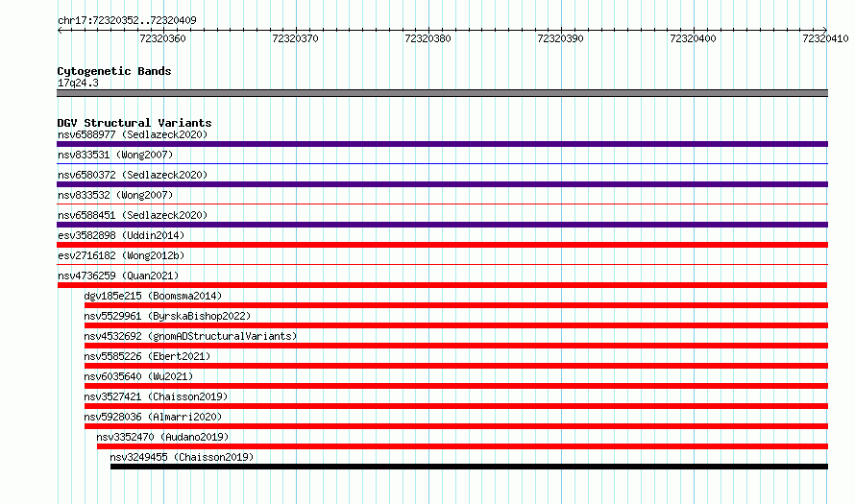Click the red bar under nsv6035640
The image size is (855, 504).
coord(456,386)
